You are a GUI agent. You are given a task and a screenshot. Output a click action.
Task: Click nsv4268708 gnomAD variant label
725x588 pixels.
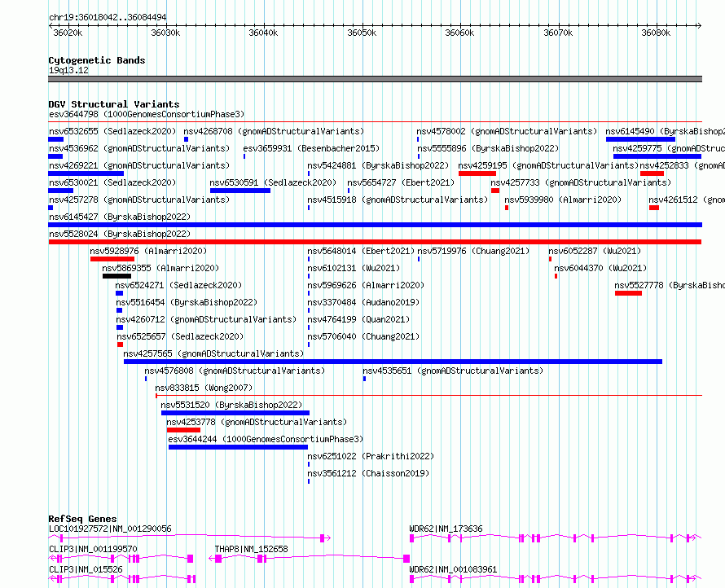pos(275,131)
